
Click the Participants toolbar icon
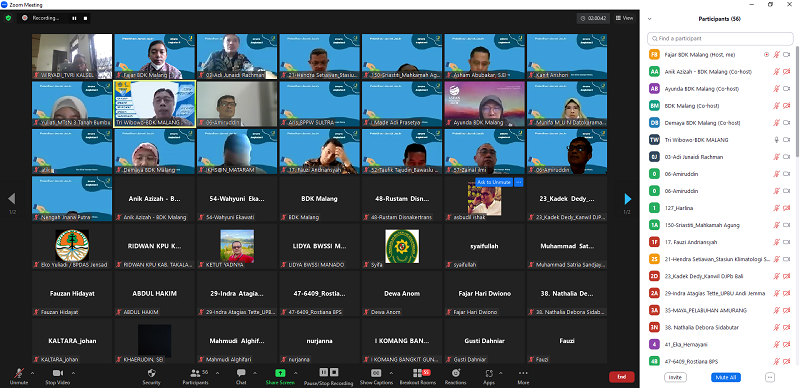click(195, 373)
